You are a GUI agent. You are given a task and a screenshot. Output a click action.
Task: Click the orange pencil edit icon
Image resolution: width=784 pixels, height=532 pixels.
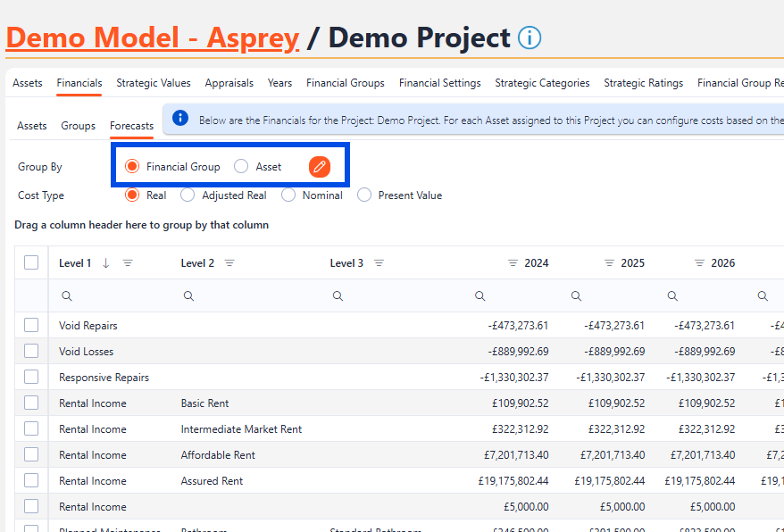click(x=320, y=167)
